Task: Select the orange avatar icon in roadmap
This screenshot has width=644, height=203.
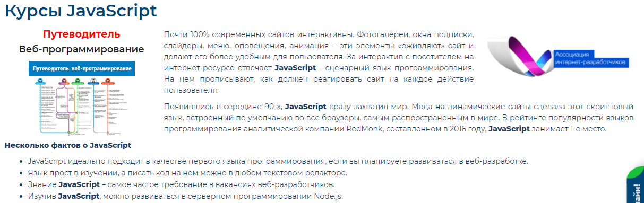Action: pos(108,81)
